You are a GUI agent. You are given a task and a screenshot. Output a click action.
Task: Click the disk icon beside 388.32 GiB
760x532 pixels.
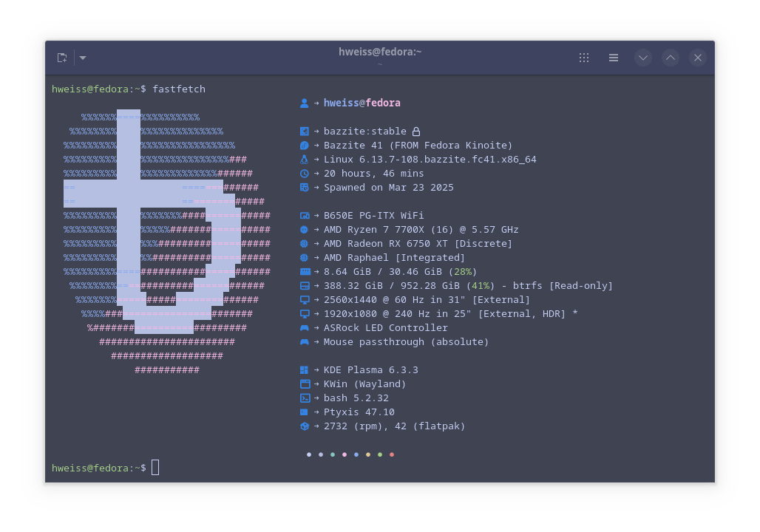tap(305, 286)
